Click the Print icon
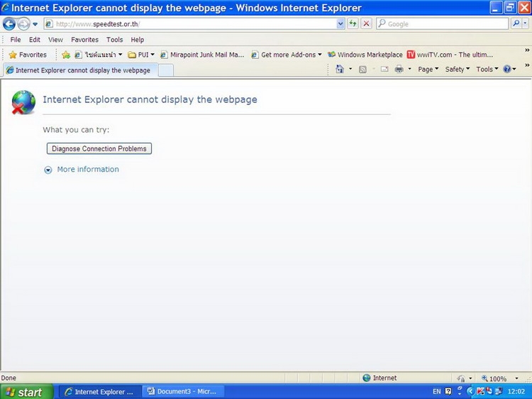This screenshot has width=532, height=399. [x=399, y=70]
